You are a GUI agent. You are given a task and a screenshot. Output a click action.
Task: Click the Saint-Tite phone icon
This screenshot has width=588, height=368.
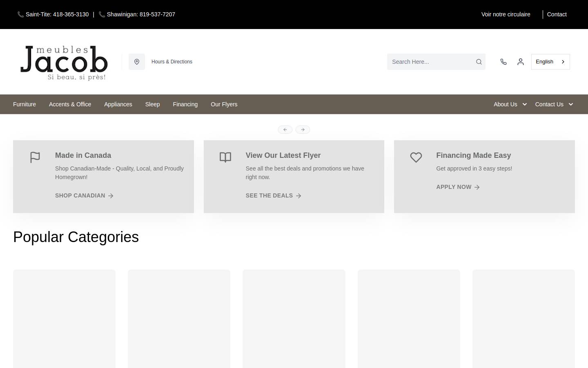click(x=20, y=14)
